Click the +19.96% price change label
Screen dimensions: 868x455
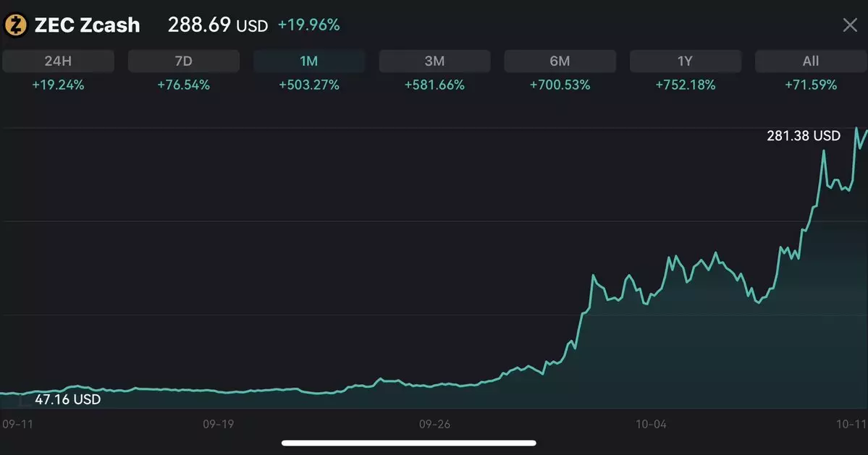(x=308, y=25)
